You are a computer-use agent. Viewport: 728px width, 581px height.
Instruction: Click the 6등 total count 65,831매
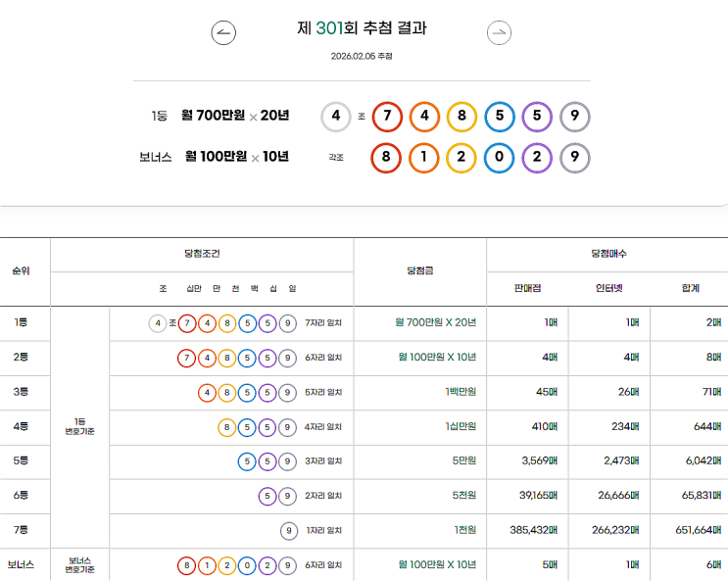tap(702, 496)
